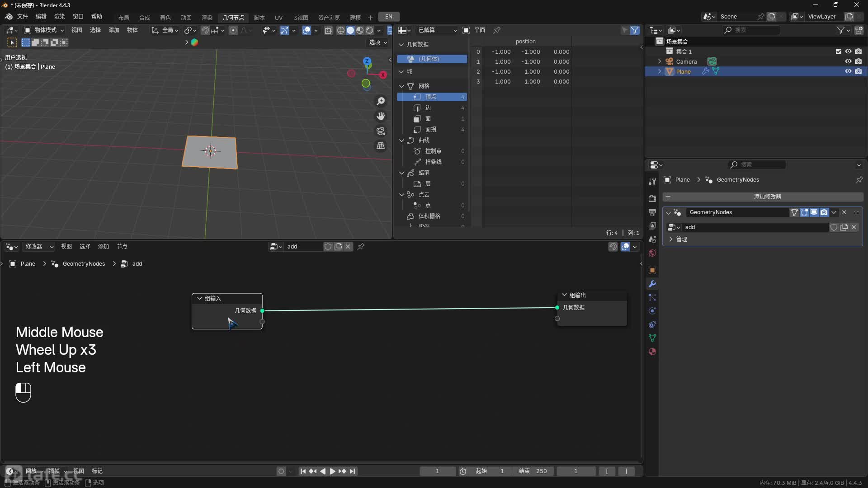
Task: Collapse the 曲线 section in spreadsheet
Action: pyautogui.click(x=401, y=141)
